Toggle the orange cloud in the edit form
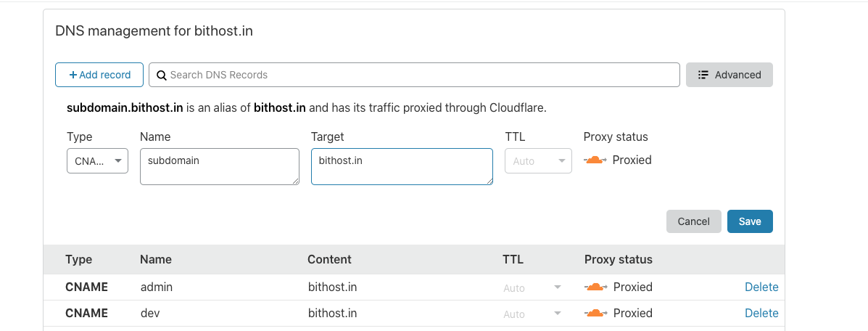Image resolution: width=868 pixels, height=331 pixels. (595, 160)
